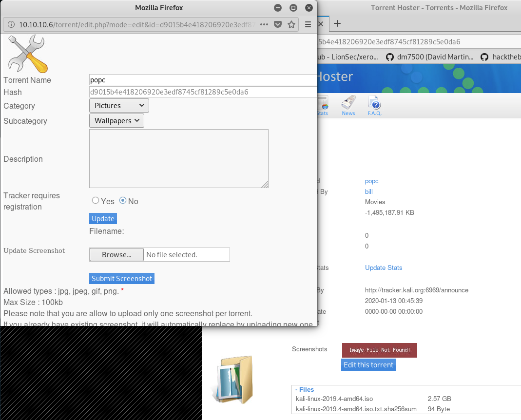Viewport: 521px width, 420px height.
Task: Select No for tracker requires registration
Action: pos(121,200)
